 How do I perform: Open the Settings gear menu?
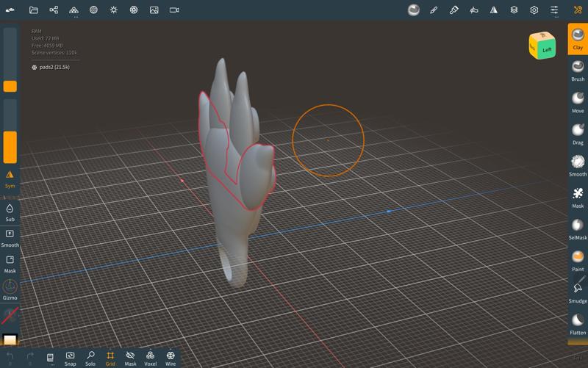point(534,10)
